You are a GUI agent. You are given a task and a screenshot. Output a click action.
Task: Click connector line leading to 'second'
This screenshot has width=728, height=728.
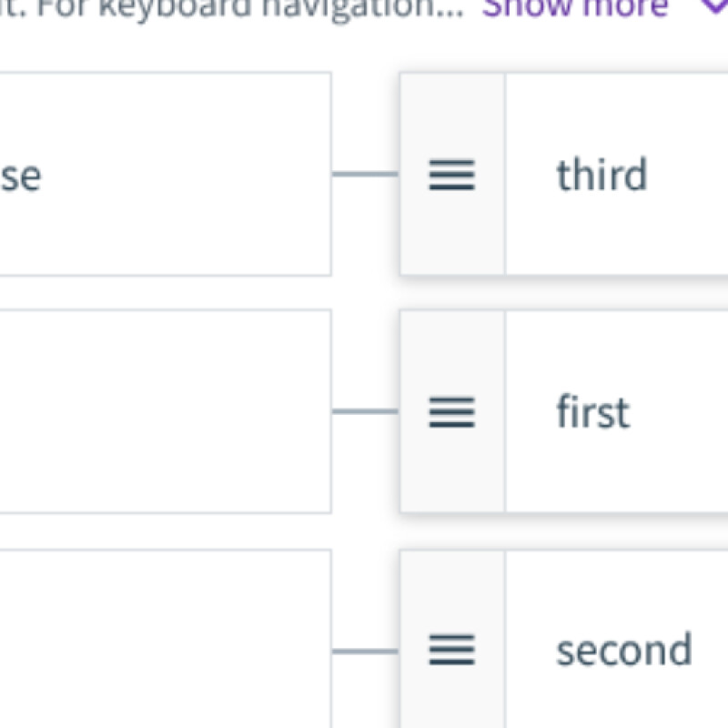pos(365,651)
